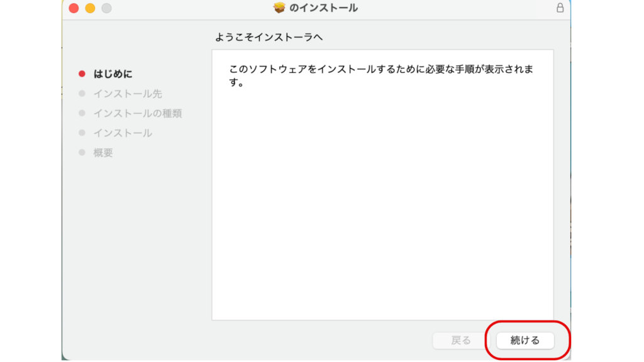
Task: Click the gray zoom button in the title bar
Action: 106,8
